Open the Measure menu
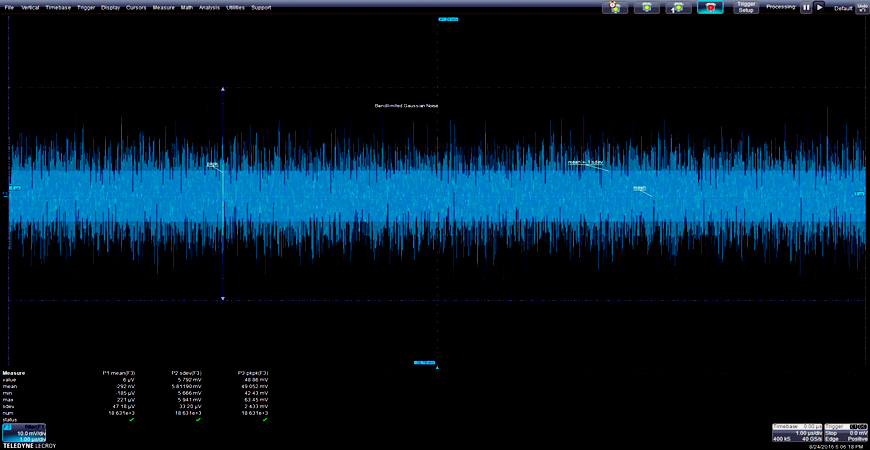 [164, 8]
